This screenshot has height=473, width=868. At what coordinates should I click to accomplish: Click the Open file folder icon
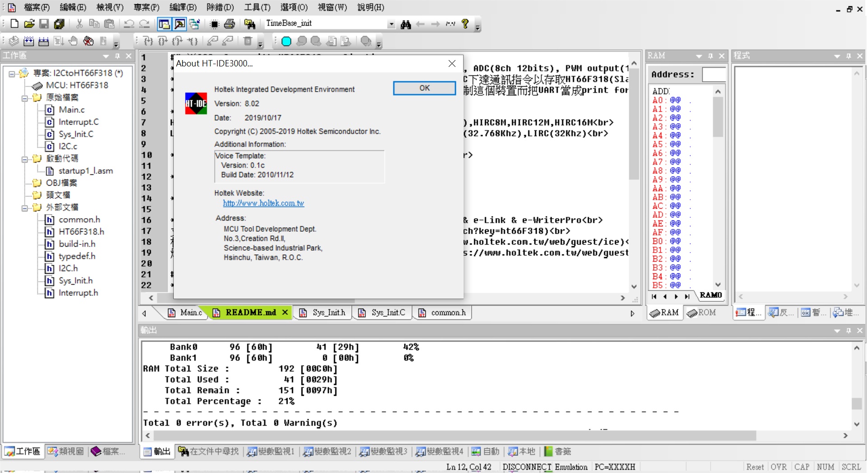point(29,24)
